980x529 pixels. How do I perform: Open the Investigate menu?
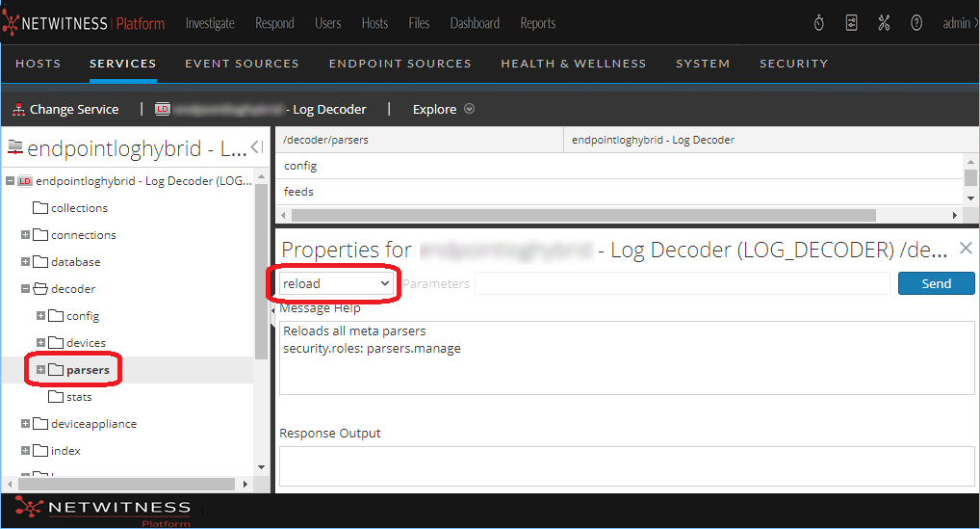210,24
